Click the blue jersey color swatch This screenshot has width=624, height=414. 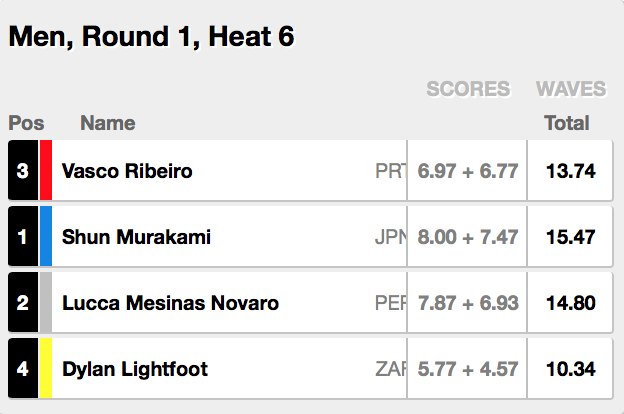click(45, 237)
